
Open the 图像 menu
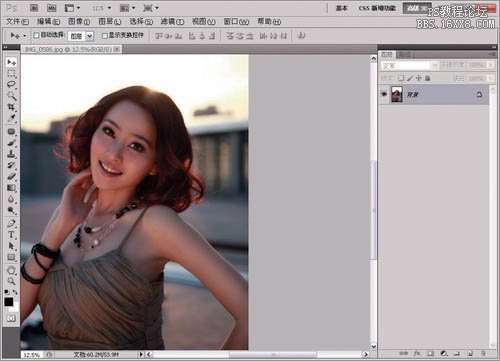tap(79, 22)
